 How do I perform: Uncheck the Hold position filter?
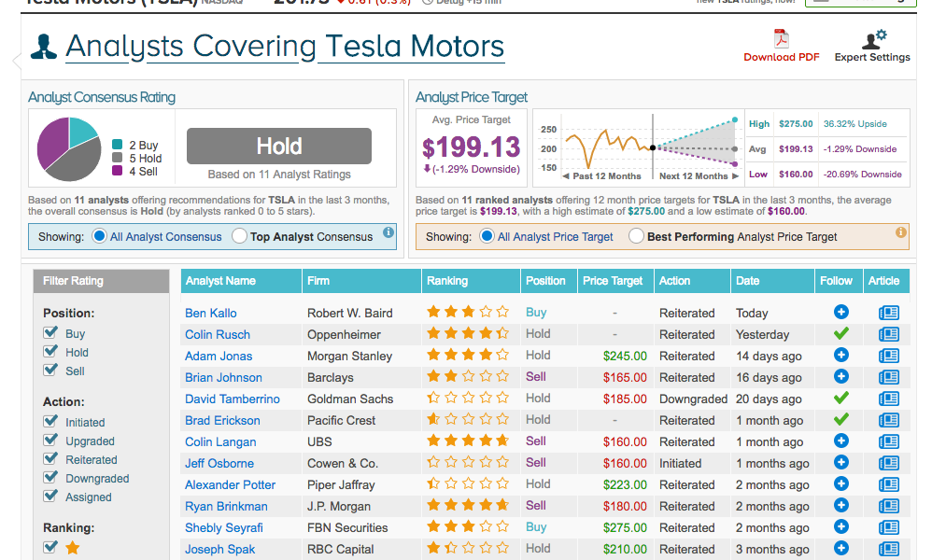(50, 352)
